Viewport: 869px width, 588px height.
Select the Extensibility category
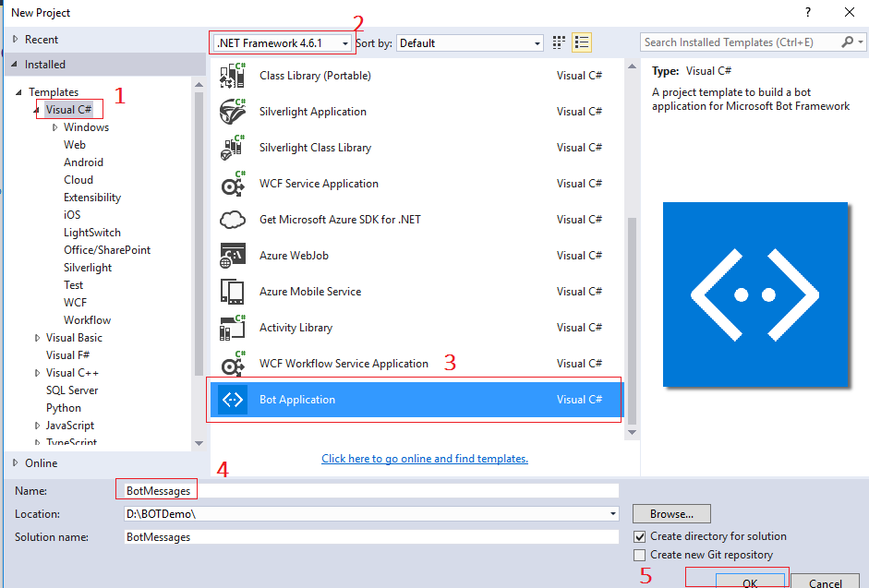[x=92, y=198]
